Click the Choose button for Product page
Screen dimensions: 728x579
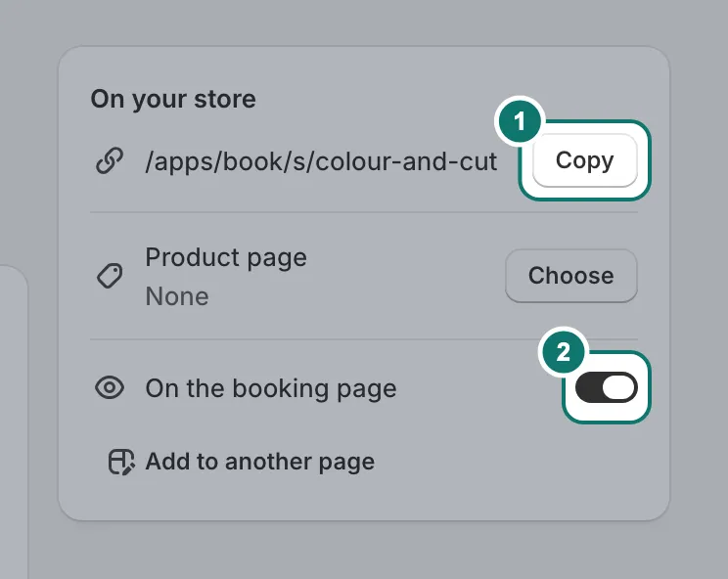[x=571, y=276]
